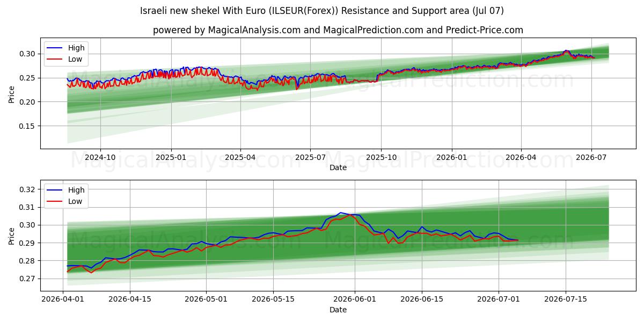Click the '0.32' y-axis tick in bottom chart
The image size is (644, 322).
28,189
